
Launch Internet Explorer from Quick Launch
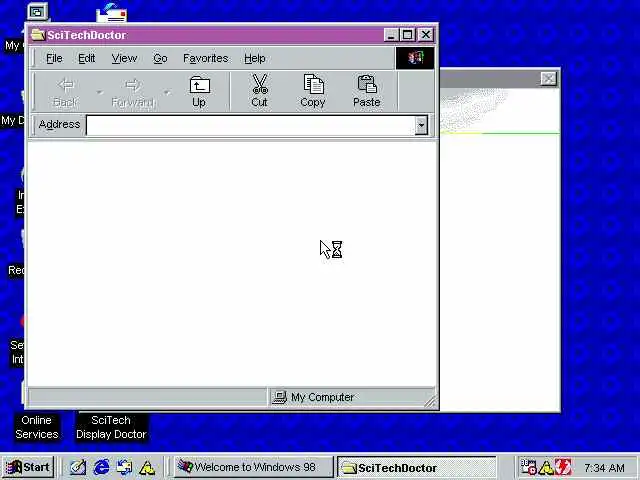pyautogui.click(x=101, y=467)
